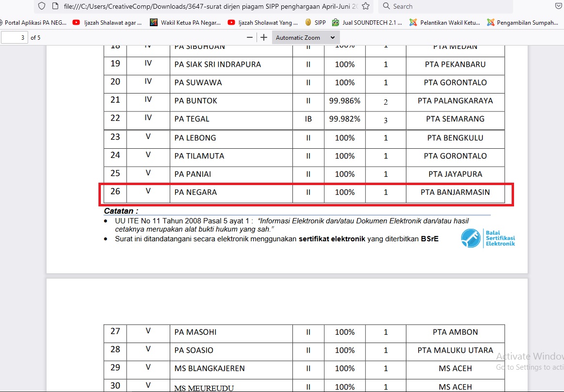The height and width of the screenshot is (392, 564).
Task: Select the text PTA PALANGKARAYA
Action: point(455,101)
